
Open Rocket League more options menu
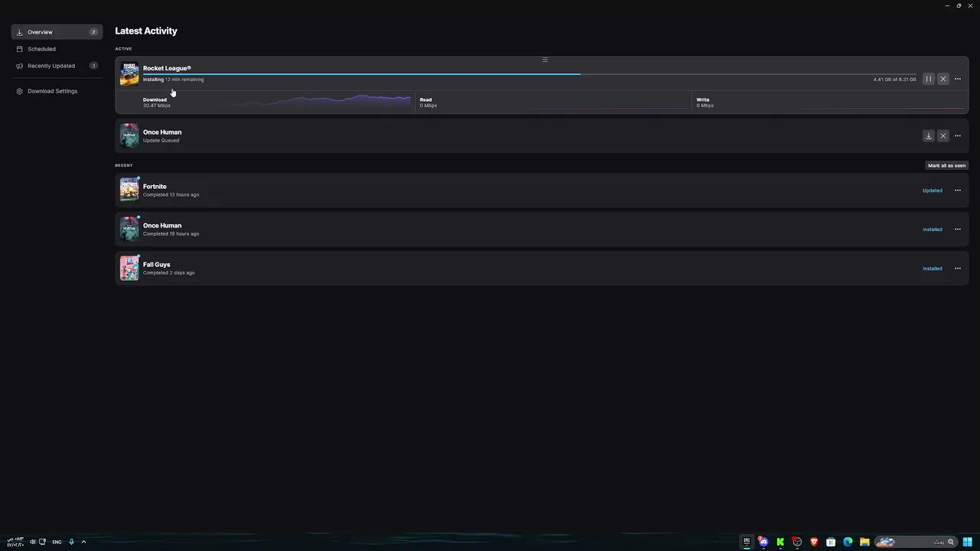click(x=958, y=79)
